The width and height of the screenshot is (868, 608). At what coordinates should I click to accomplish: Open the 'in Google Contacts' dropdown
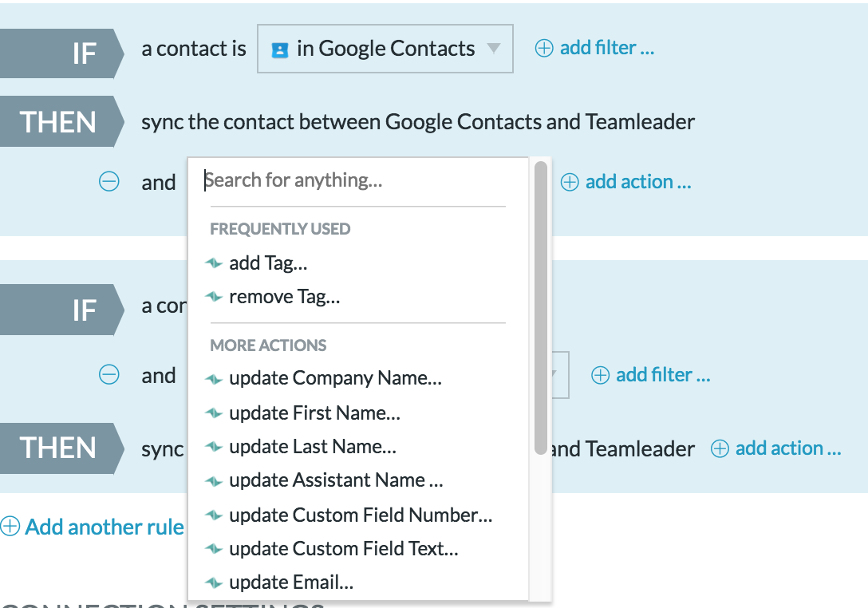(385, 49)
